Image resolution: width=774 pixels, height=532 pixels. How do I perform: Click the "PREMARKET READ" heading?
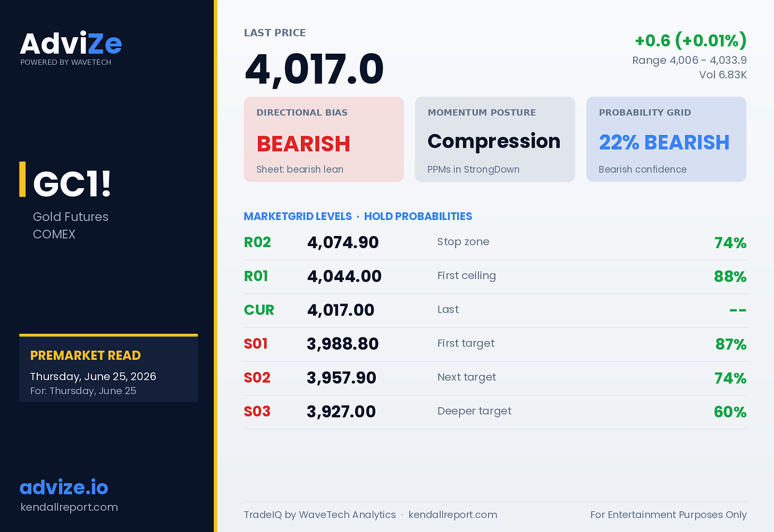[86, 356]
